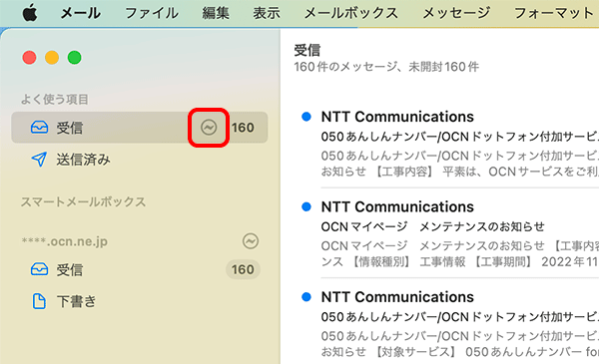The image size is (599, 364).
Task: Toggle unread dot on first NTT Communications message
Action: pyautogui.click(x=306, y=117)
